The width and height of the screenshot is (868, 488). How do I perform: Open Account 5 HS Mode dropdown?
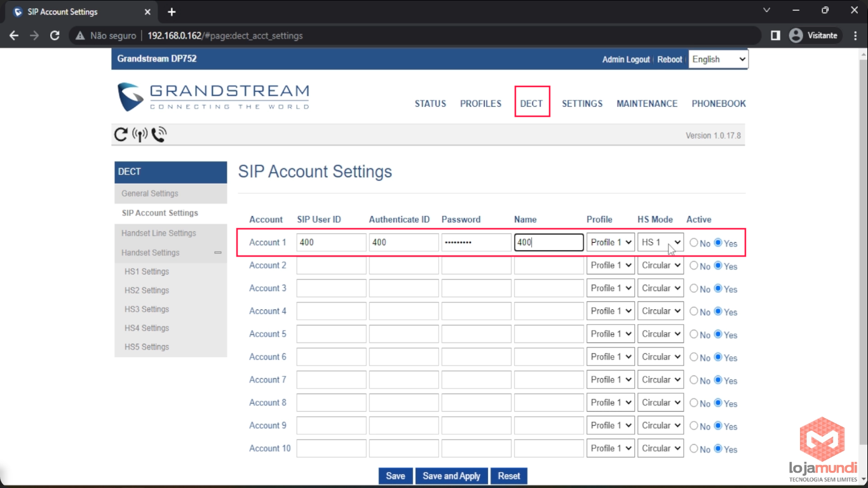click(661, 334)
